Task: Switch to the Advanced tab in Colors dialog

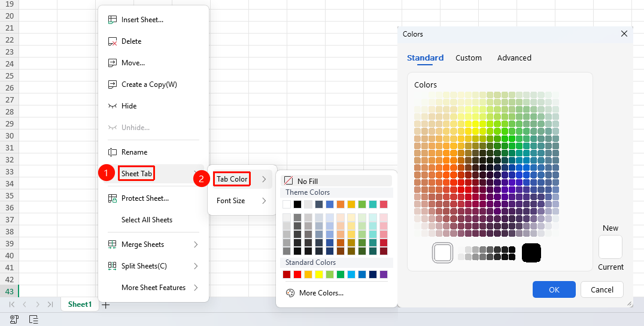Action: tap(514, 58)
